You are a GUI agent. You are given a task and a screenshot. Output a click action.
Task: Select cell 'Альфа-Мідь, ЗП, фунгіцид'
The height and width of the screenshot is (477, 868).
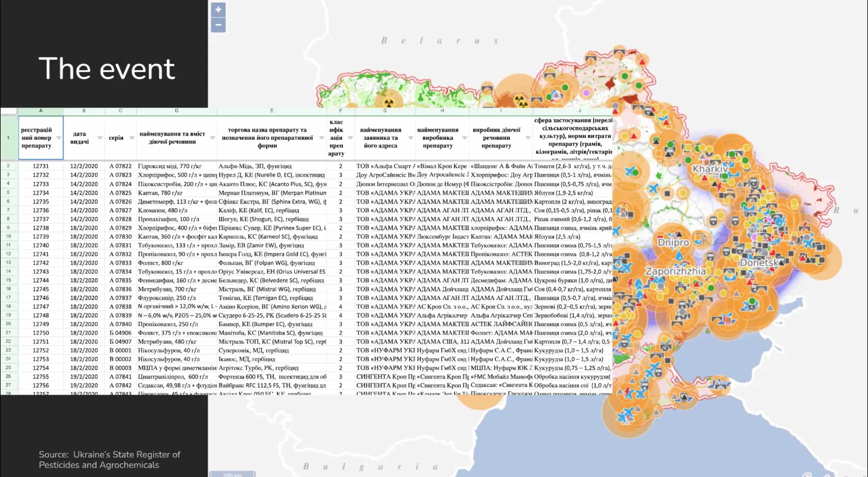tap(272, 166)
